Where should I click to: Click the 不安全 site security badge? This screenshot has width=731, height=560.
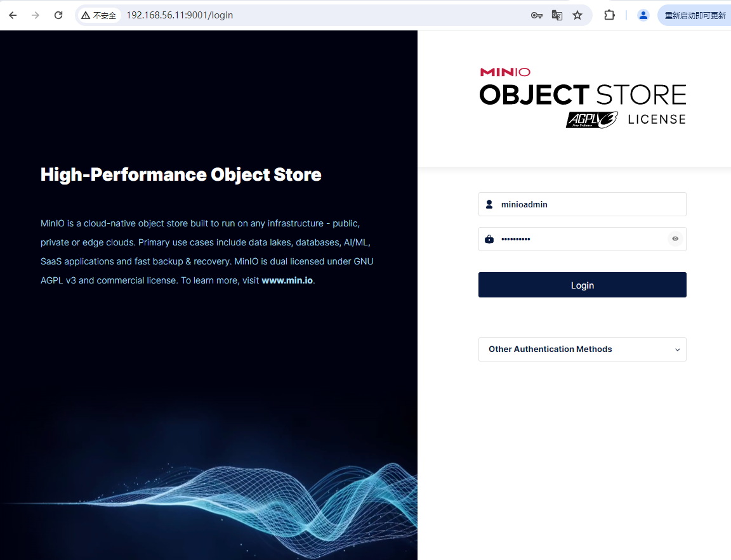pyautogui.click(x=99, y=15)
